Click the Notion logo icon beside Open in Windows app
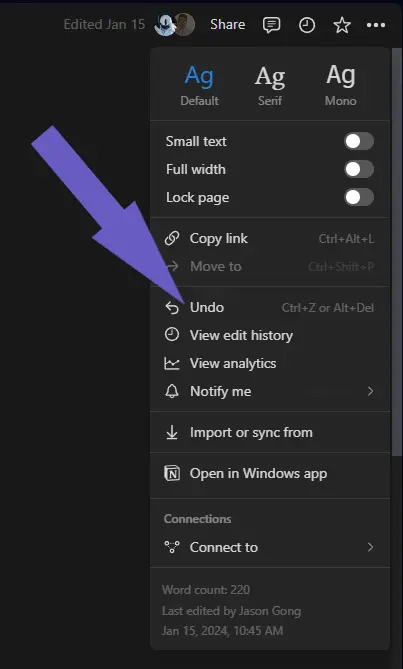 pyautogui.click(x=172, y=473)
